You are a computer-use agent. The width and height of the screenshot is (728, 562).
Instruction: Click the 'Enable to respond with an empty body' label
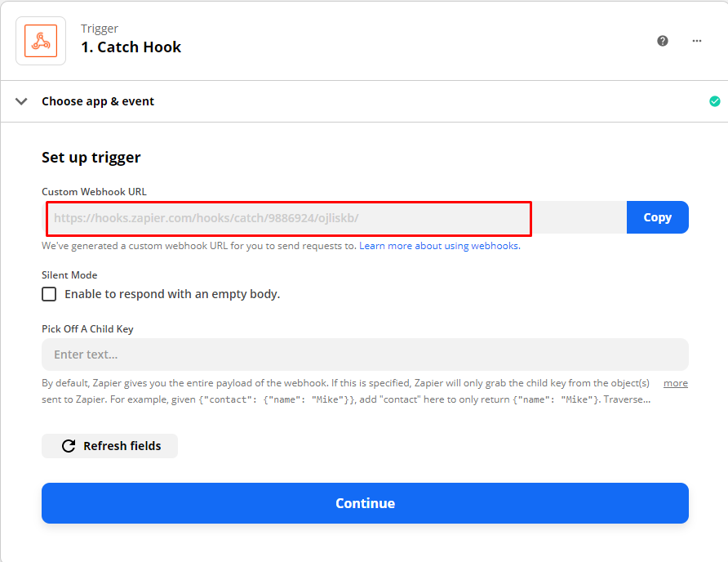(172, 294)
